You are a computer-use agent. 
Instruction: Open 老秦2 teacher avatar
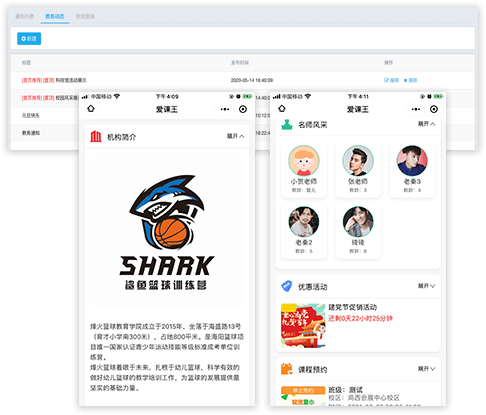click(x=304, y=222)
